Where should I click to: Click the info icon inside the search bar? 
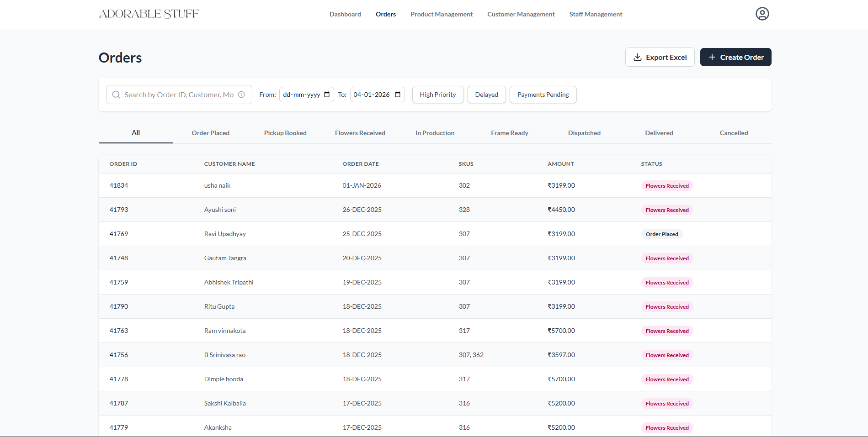pos(241,95)
